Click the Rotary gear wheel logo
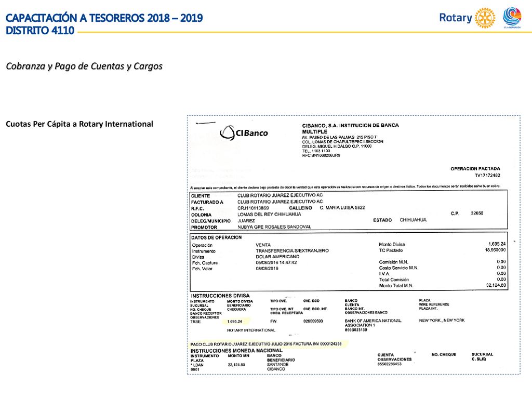Image resolution: width=532 pixels, height=399 pixels. (x=485, y=18)
